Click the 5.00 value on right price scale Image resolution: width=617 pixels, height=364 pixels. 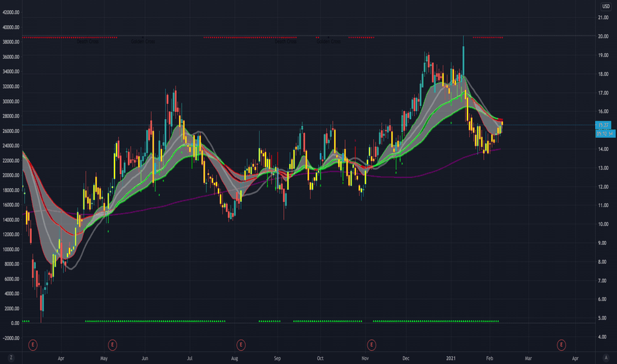602,318
